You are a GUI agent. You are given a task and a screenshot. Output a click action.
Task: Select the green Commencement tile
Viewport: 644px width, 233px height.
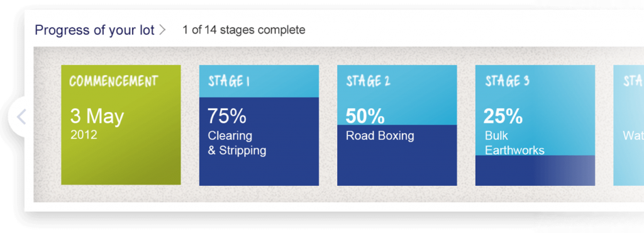click(x=121, y=125)
